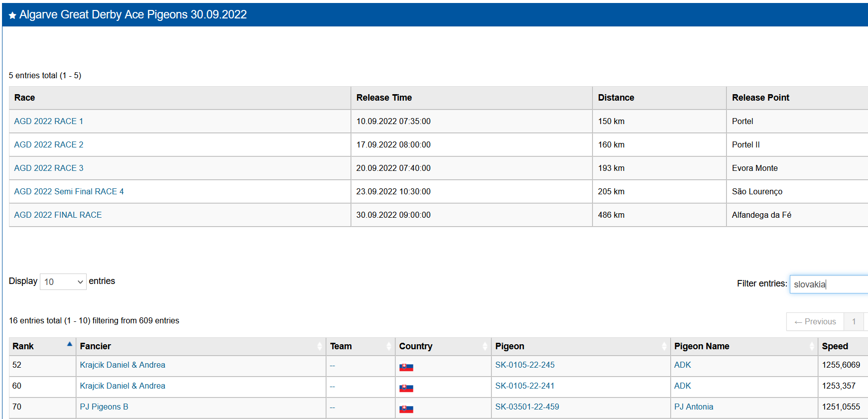Click Slovakia flag in rank 70 row

coord(406,409)
